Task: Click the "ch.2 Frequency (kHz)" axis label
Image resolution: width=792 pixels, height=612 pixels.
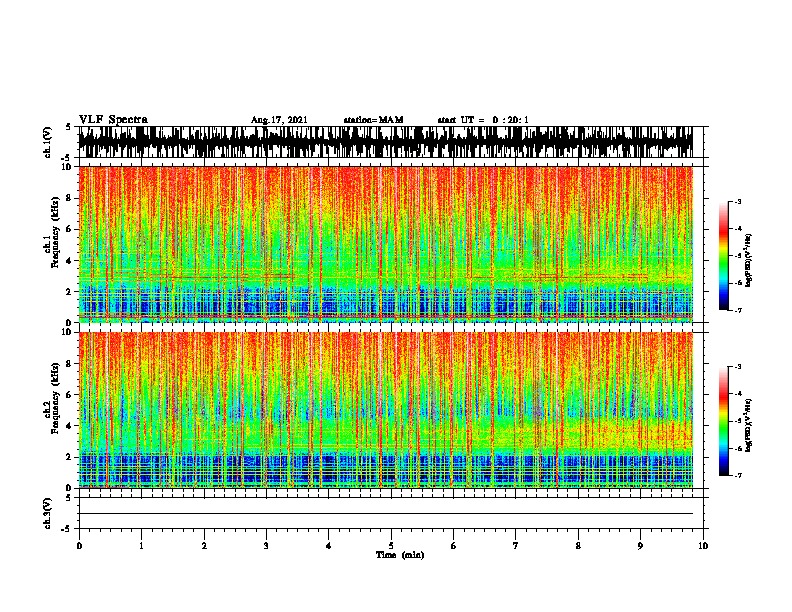Action: click(x=52, y=398)
